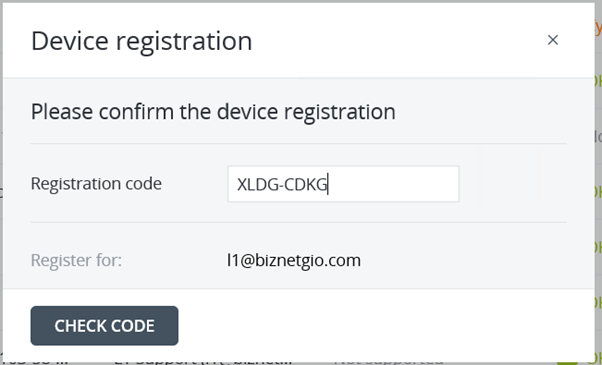
Task: Click the orange text behind dialog top-right
Action: tap(598, 28)
